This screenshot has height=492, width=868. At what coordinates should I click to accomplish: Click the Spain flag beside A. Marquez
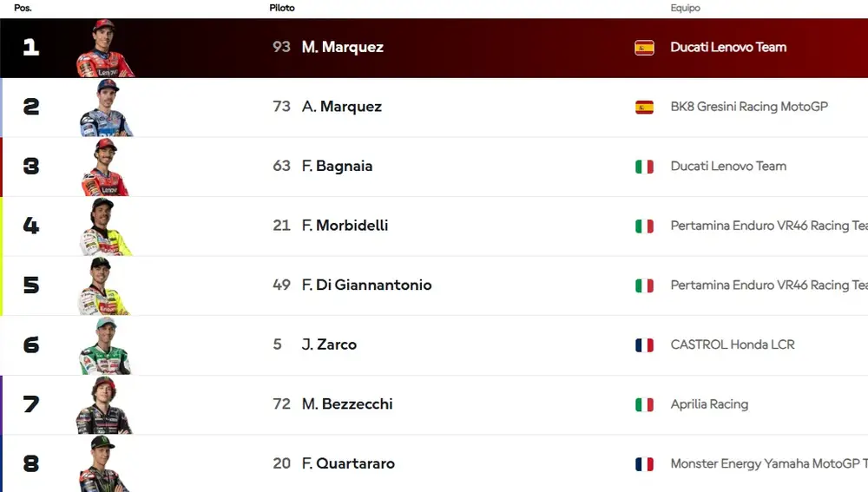[644, 107]
